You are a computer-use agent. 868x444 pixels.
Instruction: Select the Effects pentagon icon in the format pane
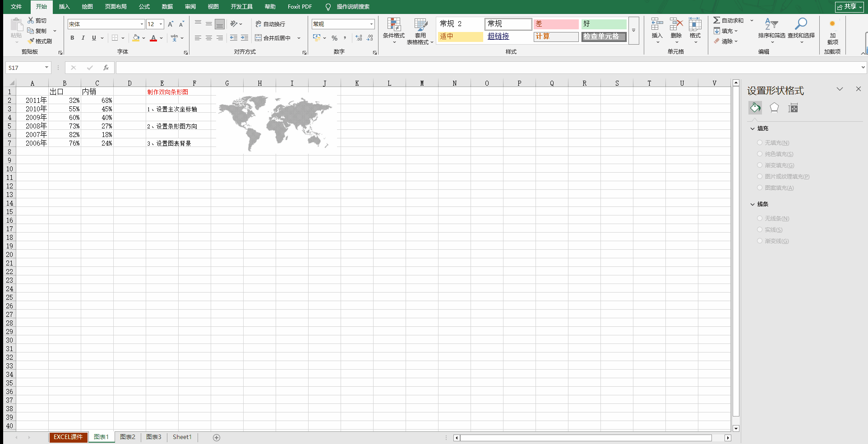tap(774, 108)
